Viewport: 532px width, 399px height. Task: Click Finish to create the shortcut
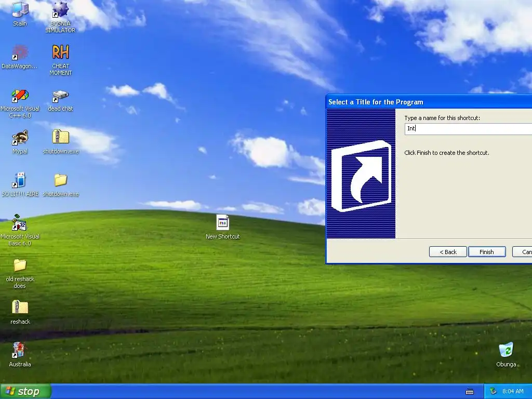coord(486,252)
